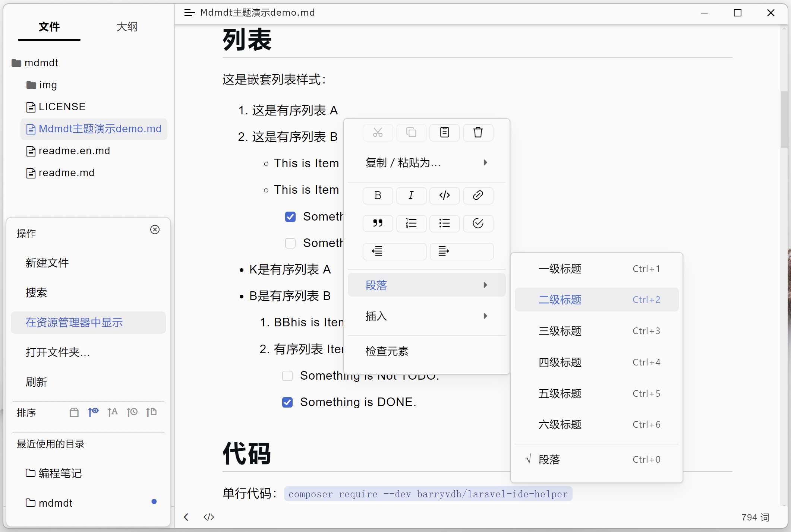This screenshot has width=791, height=532.
Task: Select 四级标题 heading level
Action: 596,362
